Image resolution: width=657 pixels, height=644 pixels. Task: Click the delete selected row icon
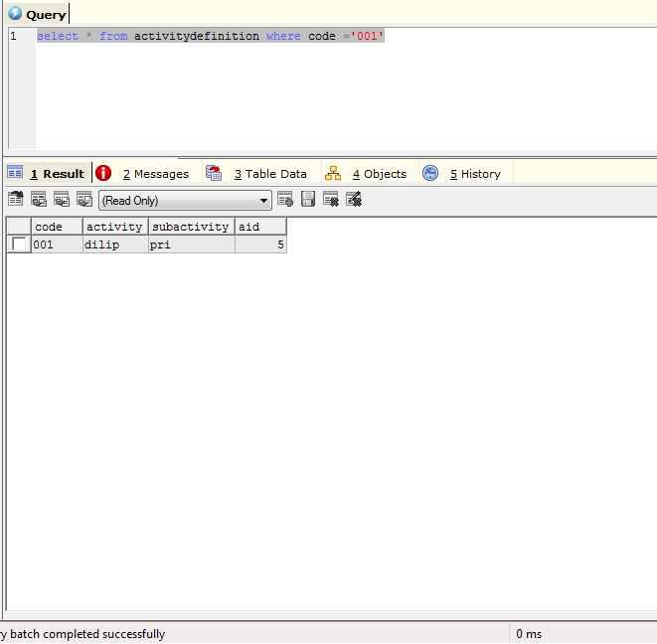click(x=331, y=199)
